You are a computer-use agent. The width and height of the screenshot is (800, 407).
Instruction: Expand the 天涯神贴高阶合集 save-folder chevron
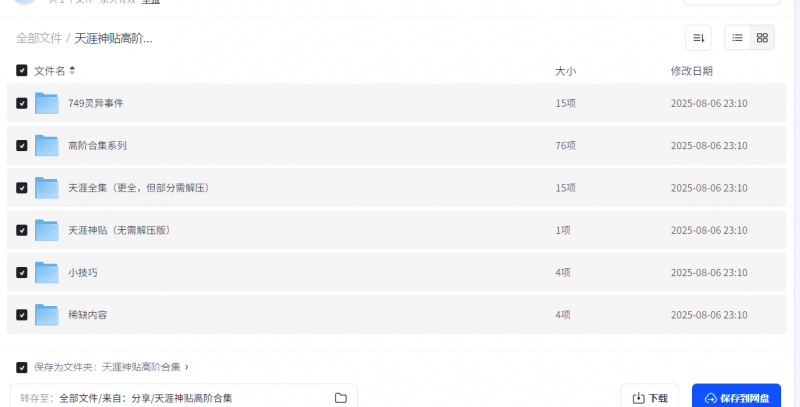pyautogui.click(x=187, y=367)
